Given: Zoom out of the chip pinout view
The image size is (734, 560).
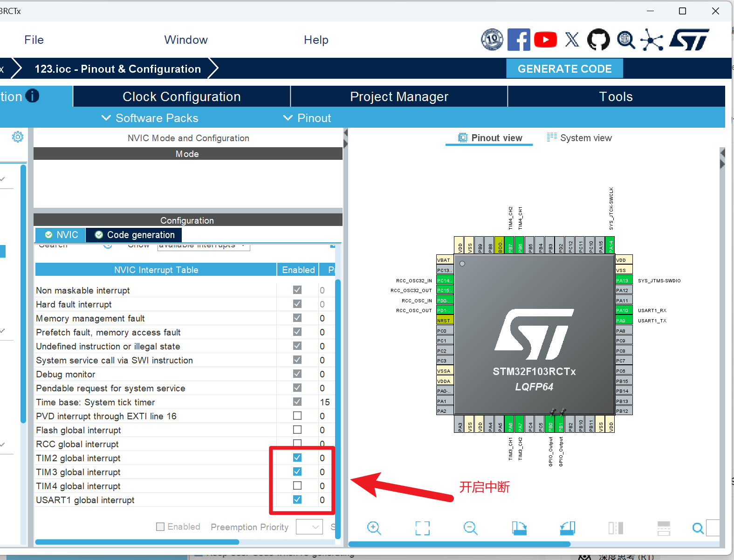Looking at the screenshot, I should (470, 528).
